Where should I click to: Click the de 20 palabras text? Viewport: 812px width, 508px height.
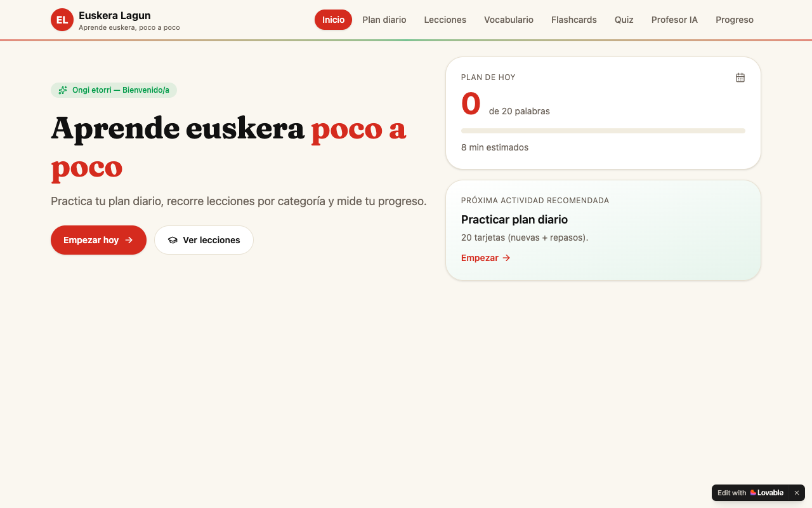520,111
